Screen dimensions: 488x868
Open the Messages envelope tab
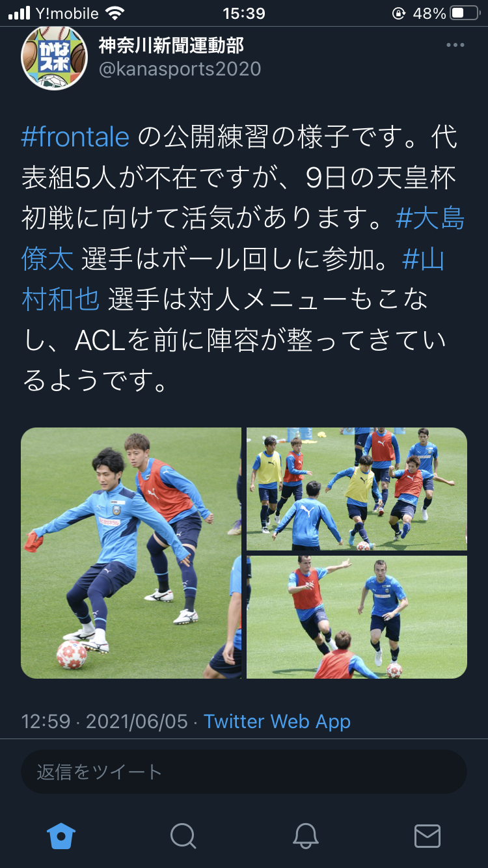click(427, 835)
